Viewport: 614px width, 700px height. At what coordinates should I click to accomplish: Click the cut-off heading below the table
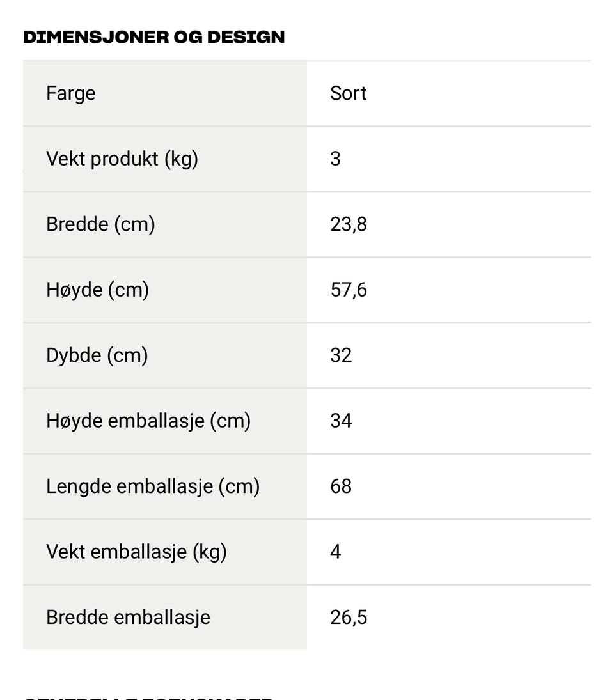(148, 696)
